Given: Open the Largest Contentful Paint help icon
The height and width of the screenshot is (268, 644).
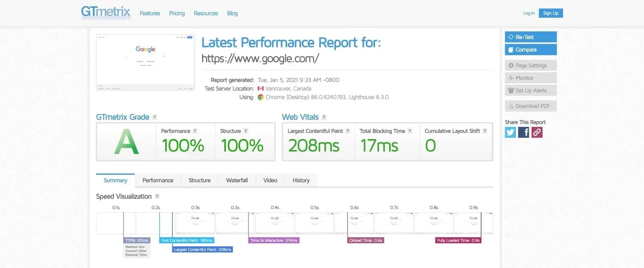Looking at the screenshot, I should [x=348, y=131].
